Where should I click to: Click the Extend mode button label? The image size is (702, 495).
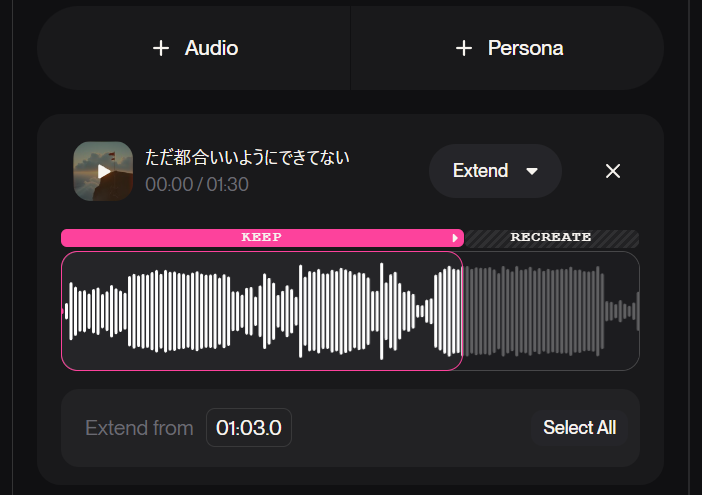click(x=480, y=171)
